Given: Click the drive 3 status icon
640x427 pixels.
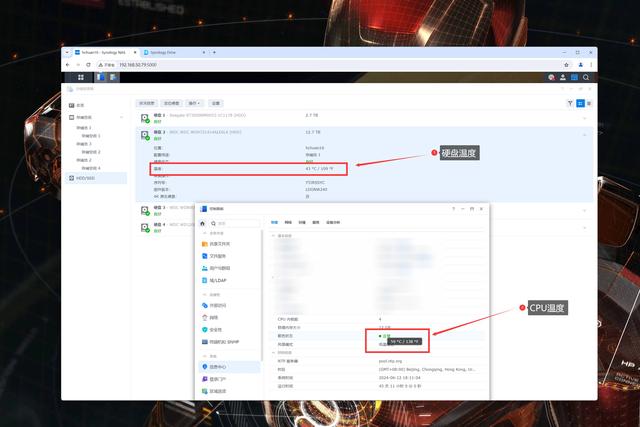Looking at the screenshot, I should click(x=145, y=211).
